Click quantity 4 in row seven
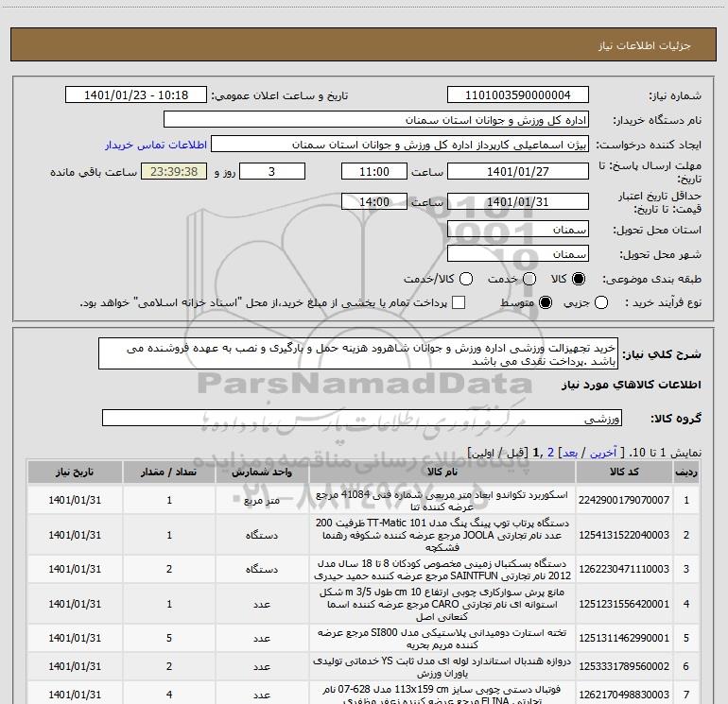The height and width of the screenshot is (704, 728). click(x=169, y=695)
